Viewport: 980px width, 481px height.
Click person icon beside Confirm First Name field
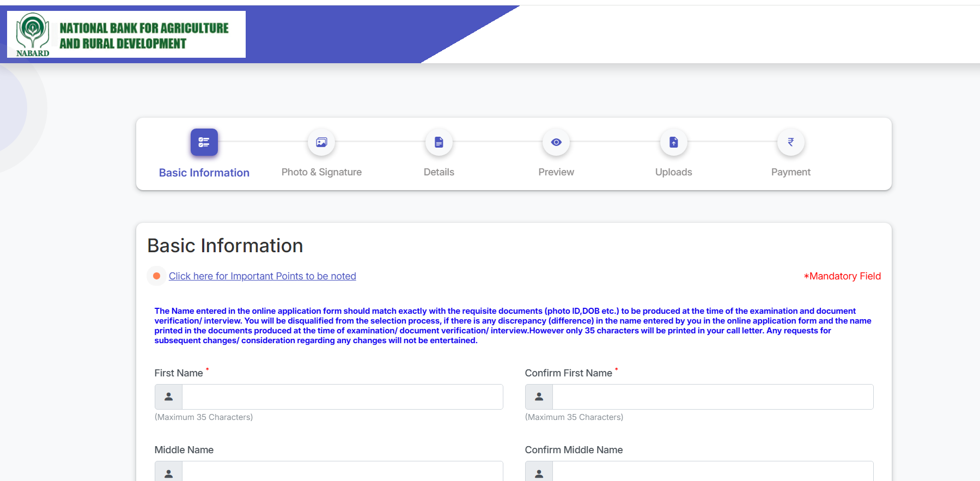[539, 397]
